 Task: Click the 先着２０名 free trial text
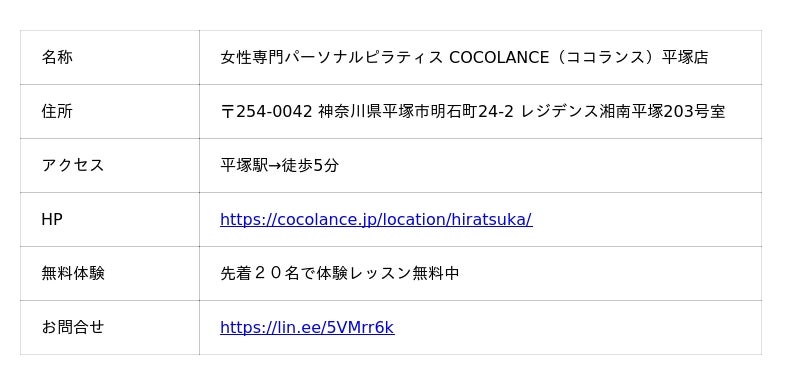pos(259,274)
